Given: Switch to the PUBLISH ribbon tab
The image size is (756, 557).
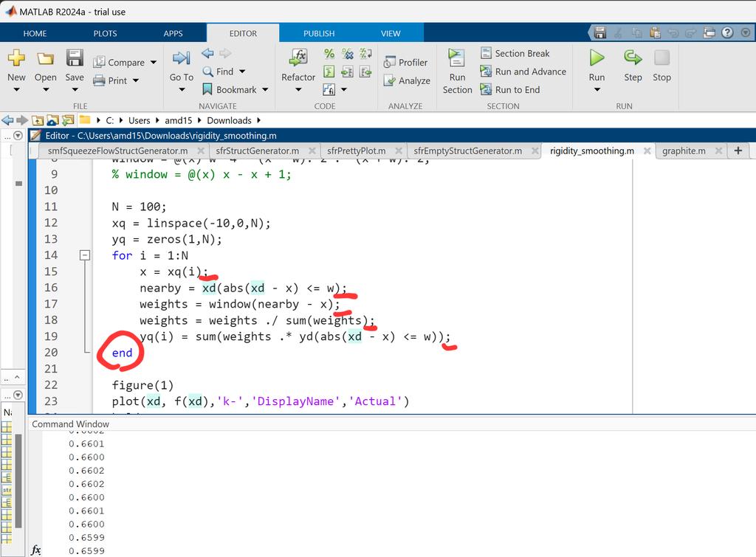Looking at the screenshot, I should coord(319,33).
